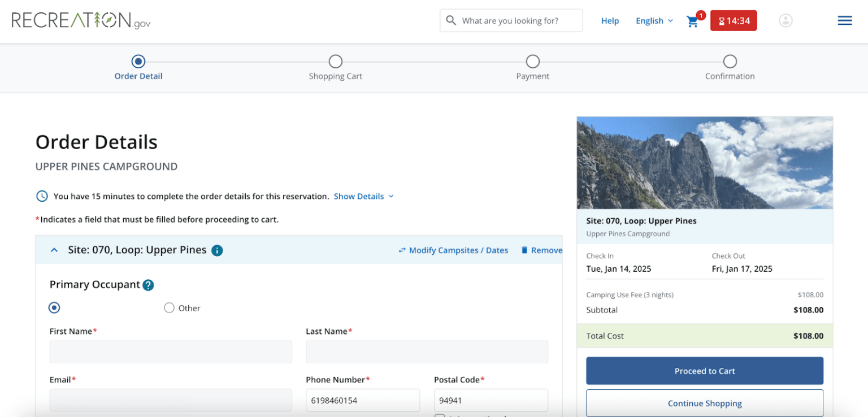Click the Continue Shopping button
The height and width of the screenshot is (417, 868).
pos(704,403)
